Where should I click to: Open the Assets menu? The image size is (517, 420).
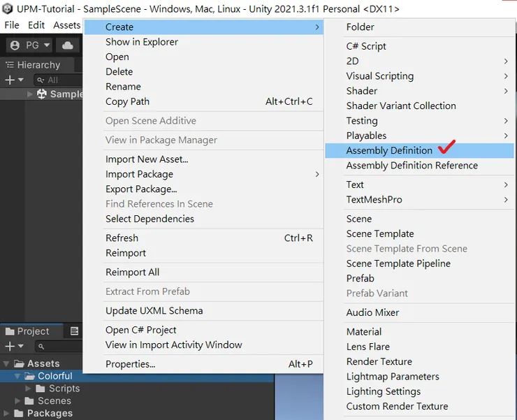(x=67, y=25)
